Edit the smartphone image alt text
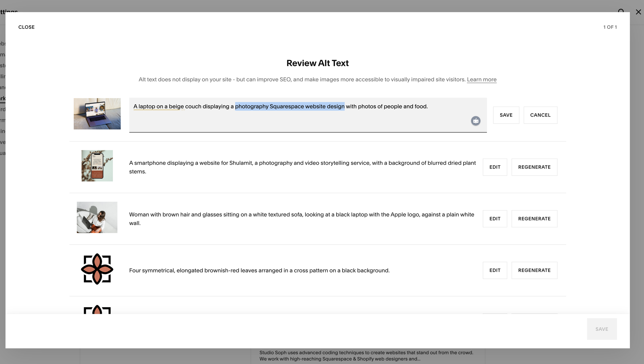The width and height of the screenshot is (644, 364). 495,167
